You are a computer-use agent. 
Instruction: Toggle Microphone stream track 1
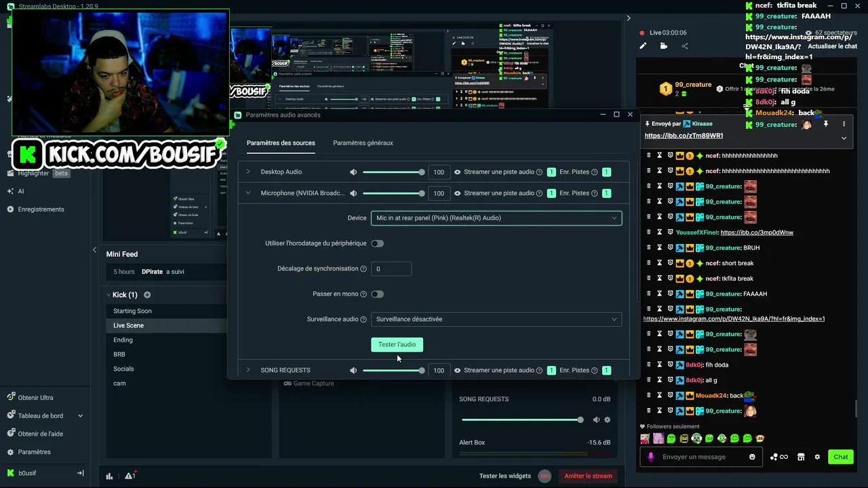(551, 193)
